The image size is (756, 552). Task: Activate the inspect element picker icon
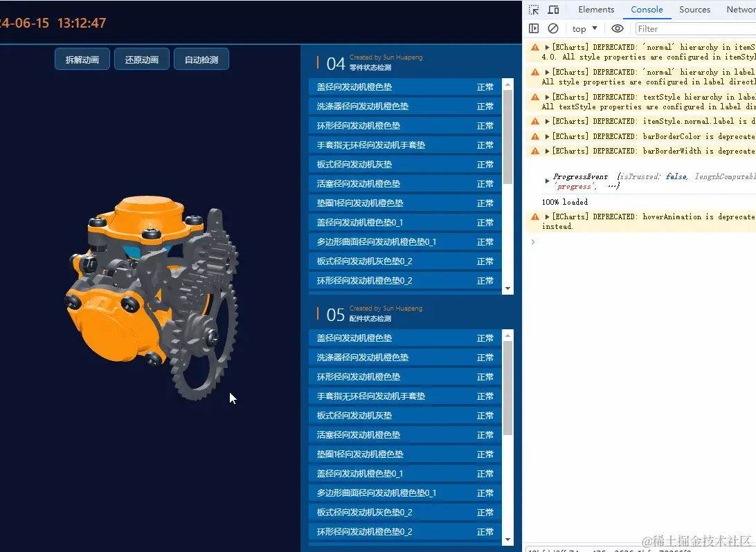[534, 10]
